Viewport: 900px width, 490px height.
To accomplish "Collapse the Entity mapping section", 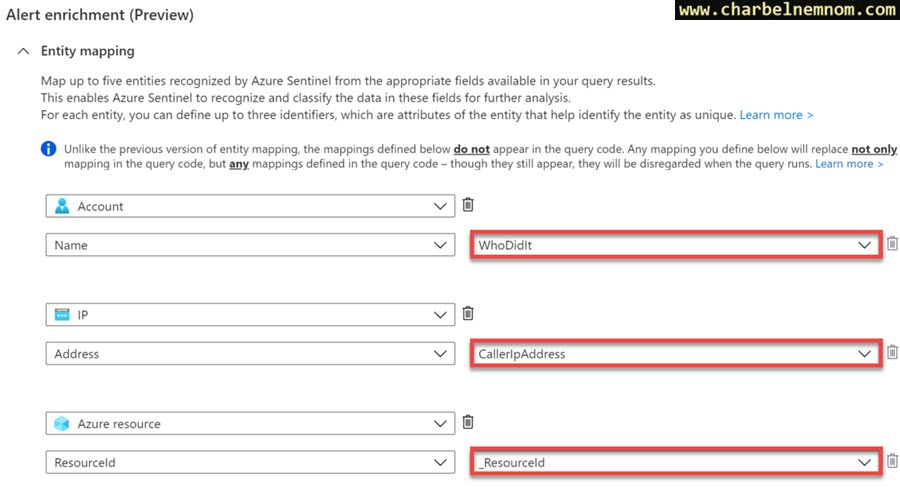I will [x=23, y=51].
